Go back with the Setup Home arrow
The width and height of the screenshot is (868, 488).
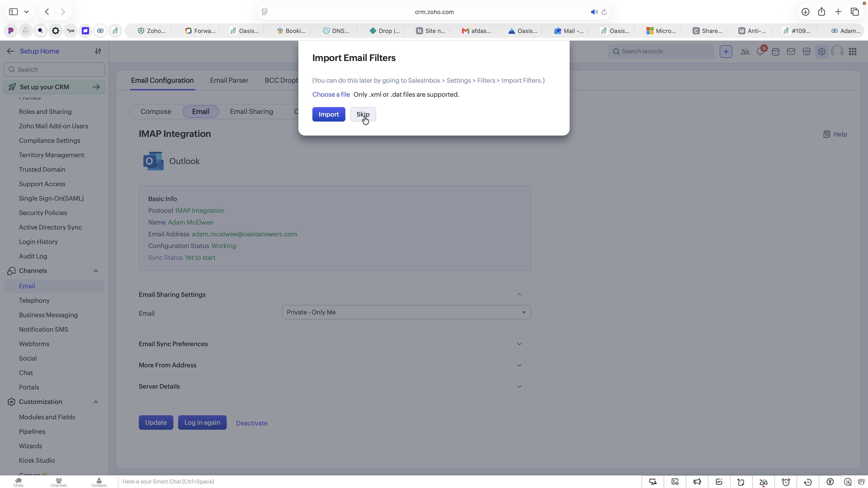click(x=10, y=51)
